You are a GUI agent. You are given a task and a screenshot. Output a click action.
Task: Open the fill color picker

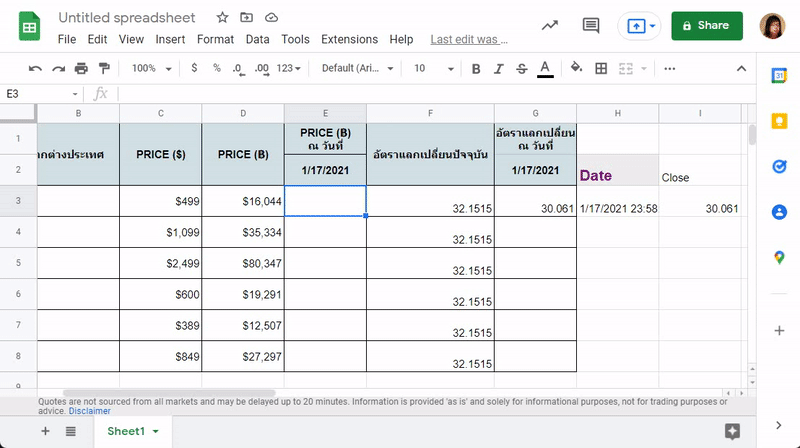[576, 68]
